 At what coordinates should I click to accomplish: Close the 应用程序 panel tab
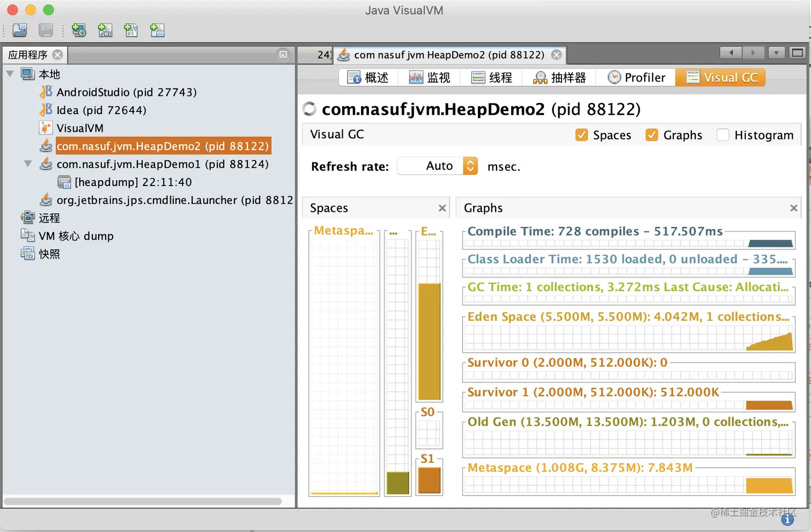click(57, 55)
